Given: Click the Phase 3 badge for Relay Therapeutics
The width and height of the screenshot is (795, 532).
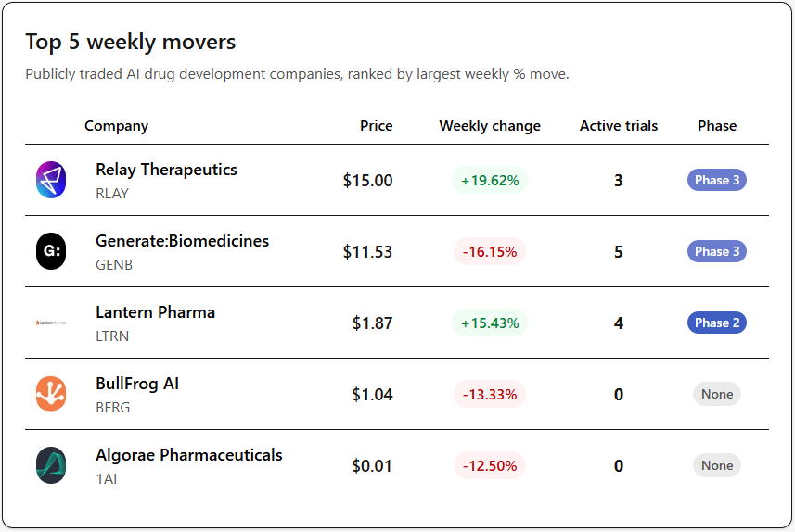Looking at the screenshot, I should (x=717, y=181).
